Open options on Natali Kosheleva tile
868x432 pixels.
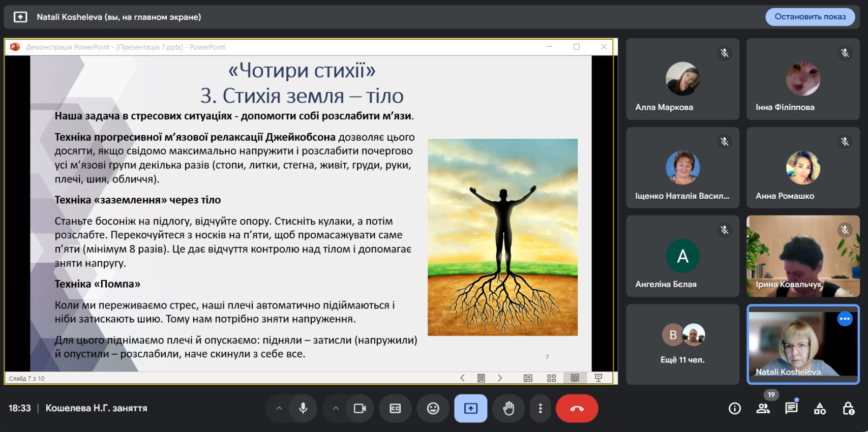coord(845,319)
